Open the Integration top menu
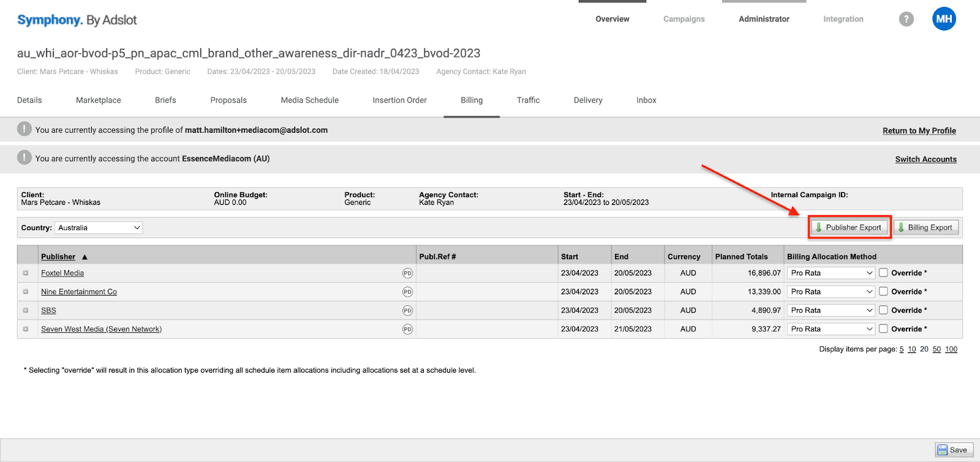Viewport: 980px width, 462px height. (x=843, y=19)
